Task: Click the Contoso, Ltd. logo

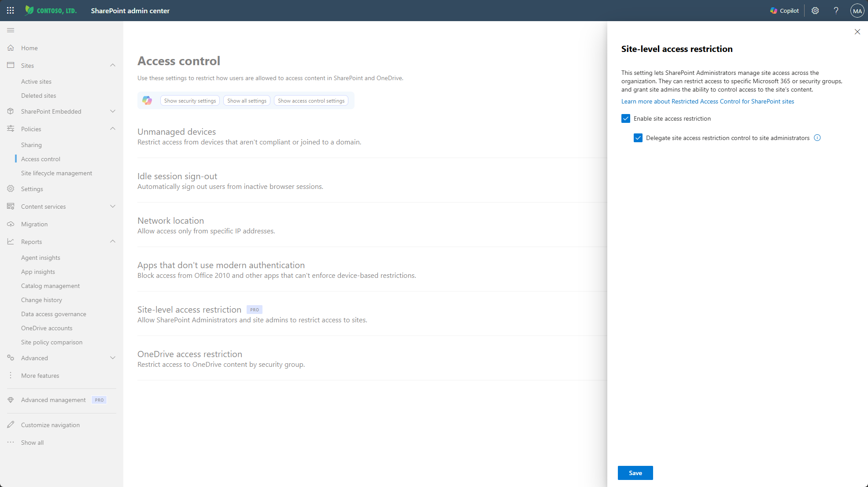Action: 51,11
